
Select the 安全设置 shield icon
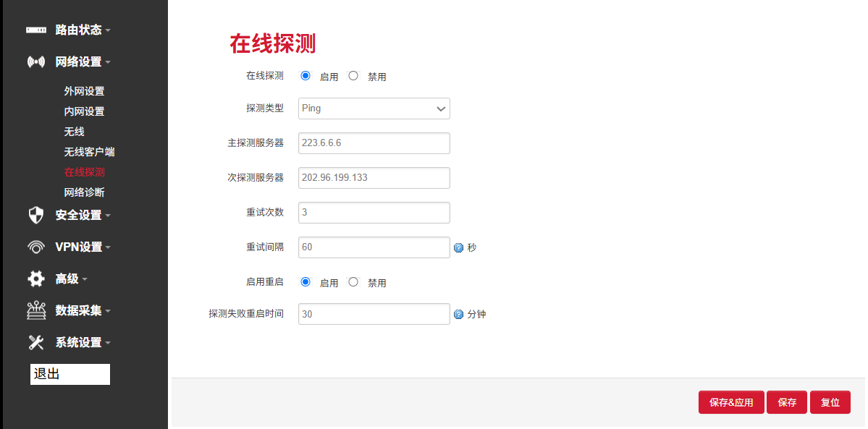(x=35, y=215)
